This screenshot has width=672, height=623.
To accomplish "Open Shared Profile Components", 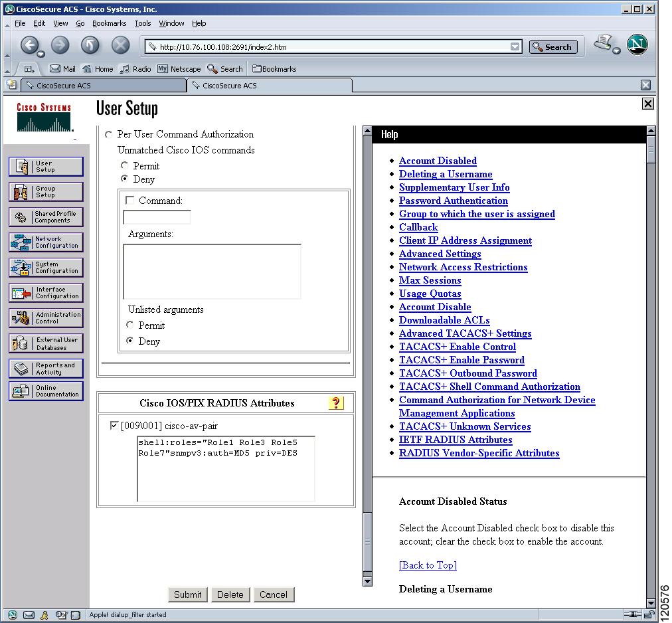I will 46,217.
